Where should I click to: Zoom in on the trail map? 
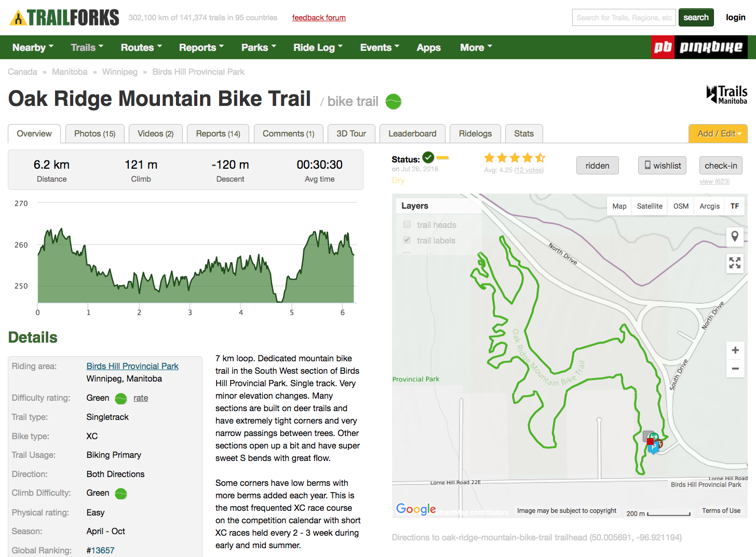(735, 350)
